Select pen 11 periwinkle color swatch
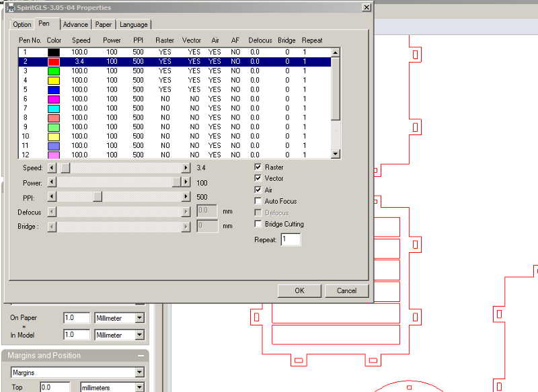 [54, 146]
